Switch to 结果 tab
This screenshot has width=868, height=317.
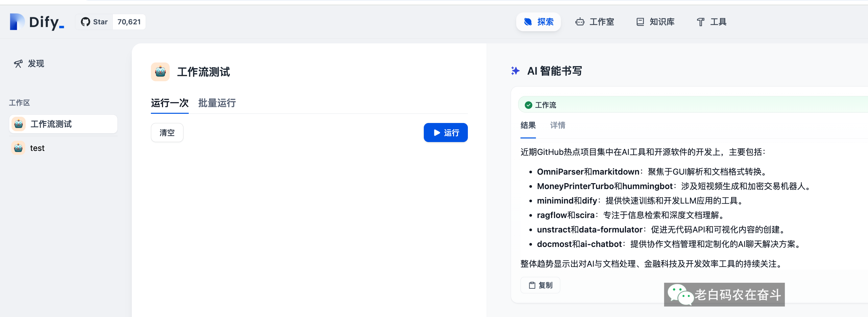528,125
